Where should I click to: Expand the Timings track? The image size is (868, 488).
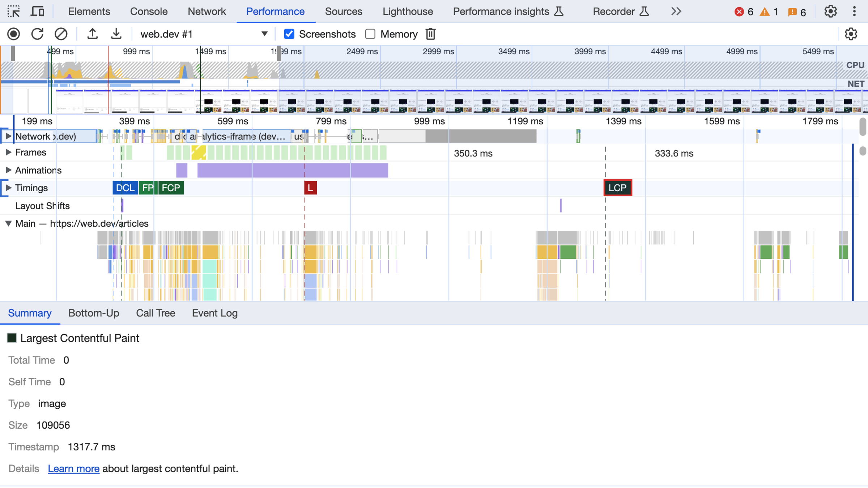click(8, 188)
